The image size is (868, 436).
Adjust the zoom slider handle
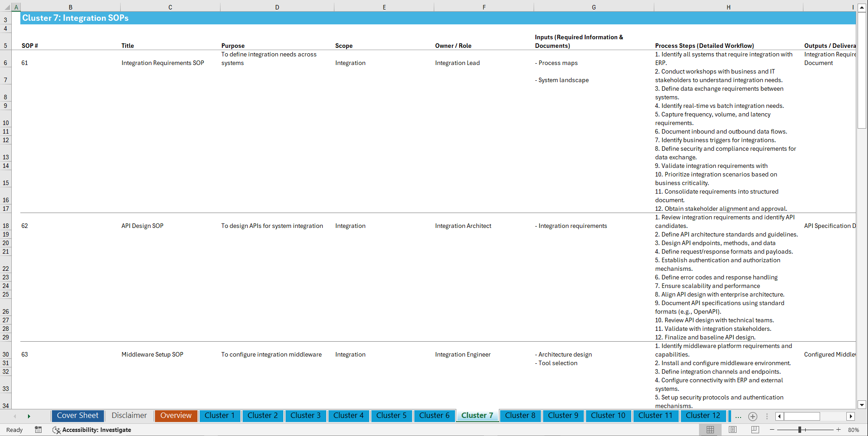coord(800,430)
